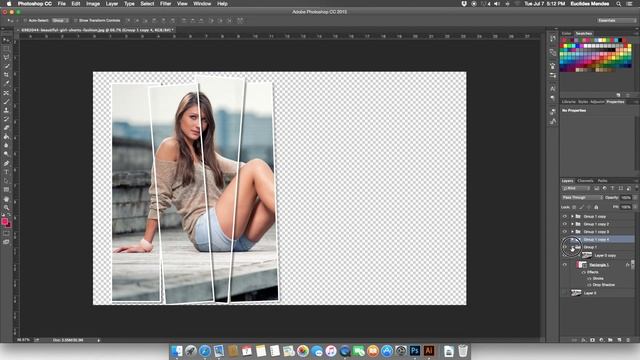This screenshot has height=360, width=640.
Task: Select the Rectangle shape tool
Action: pos(6,190)
